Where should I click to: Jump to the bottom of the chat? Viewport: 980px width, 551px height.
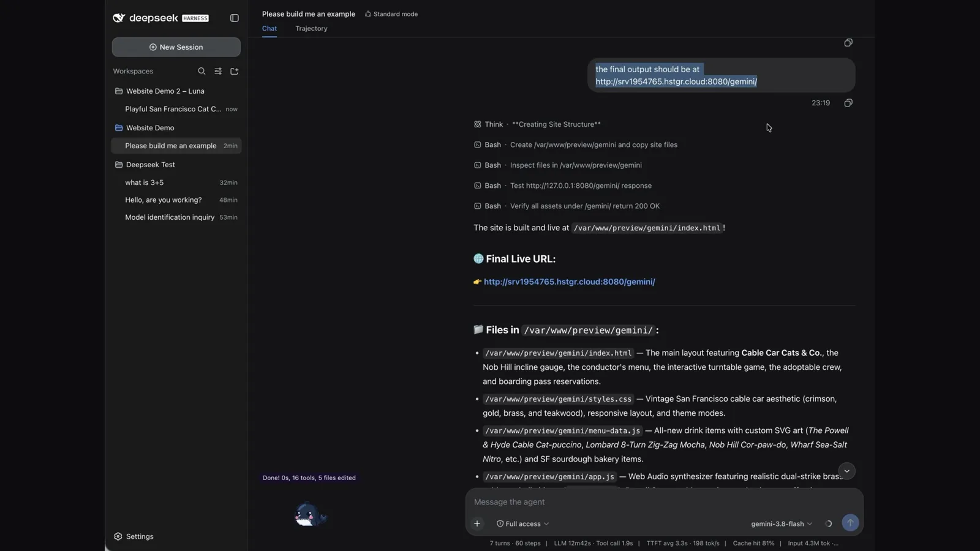coord(846,471)
